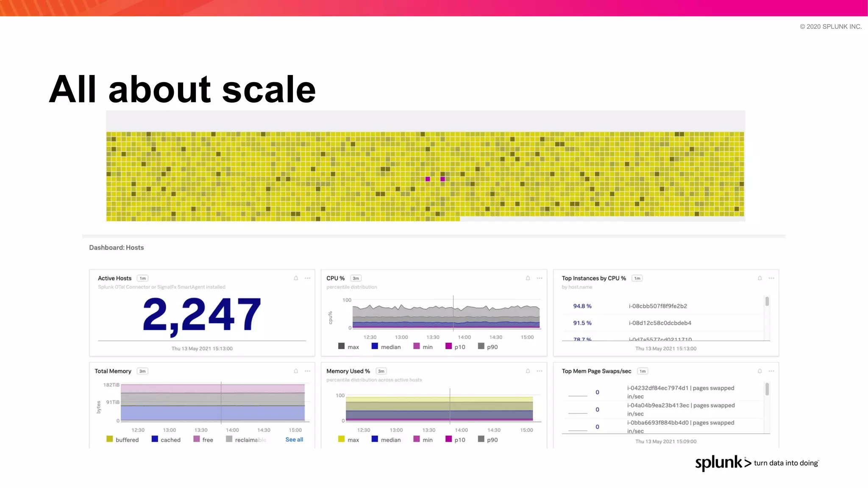Click the 1m badge on Top Instances by CPU %
The image size is (868, 488).
pos(637,278)
